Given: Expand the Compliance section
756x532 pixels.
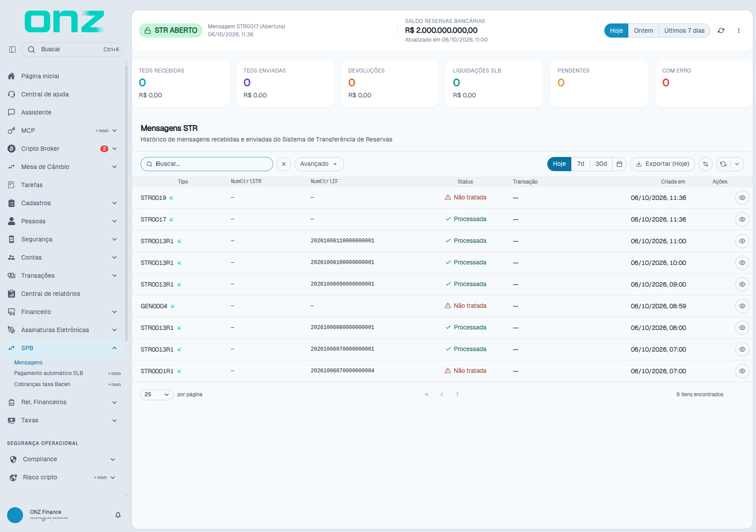Looking at the screenshot, I should coord(113,459).
